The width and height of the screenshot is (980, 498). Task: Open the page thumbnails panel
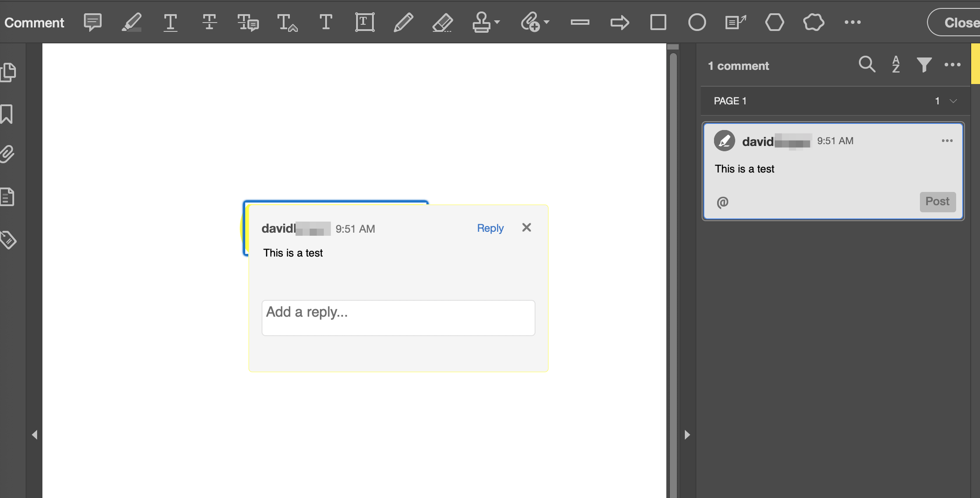(x=9, y=72)
